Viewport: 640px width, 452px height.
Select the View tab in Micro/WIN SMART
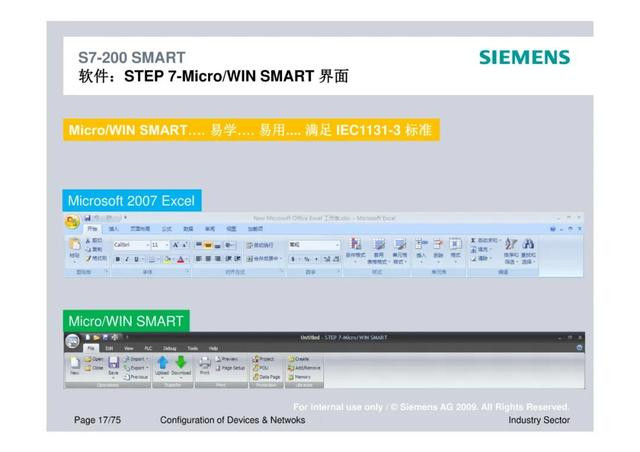tap(129, 348)
